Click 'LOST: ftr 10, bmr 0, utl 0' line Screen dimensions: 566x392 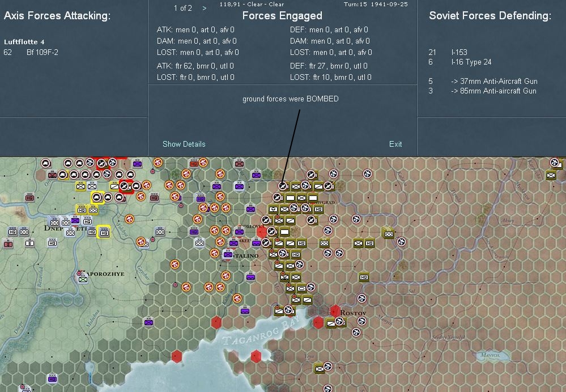[331, 77]
